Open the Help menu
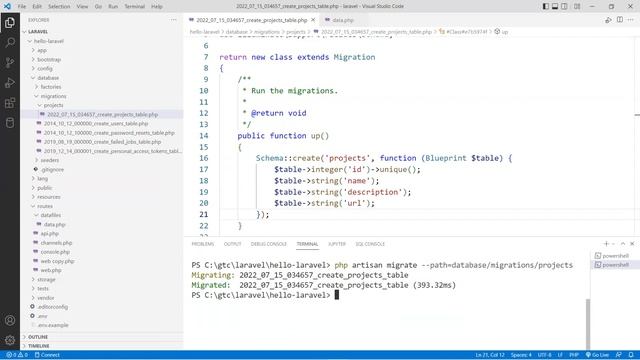Screen dimensions: 640x360 click(x=157, y=6)
